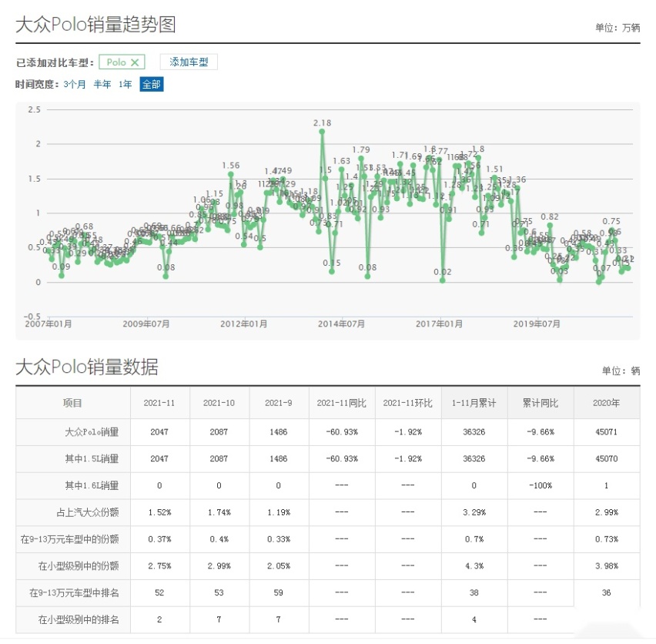Click the 大众Polo销量 row label
This screenshot has width=656, height=644.
pos(92,432)
